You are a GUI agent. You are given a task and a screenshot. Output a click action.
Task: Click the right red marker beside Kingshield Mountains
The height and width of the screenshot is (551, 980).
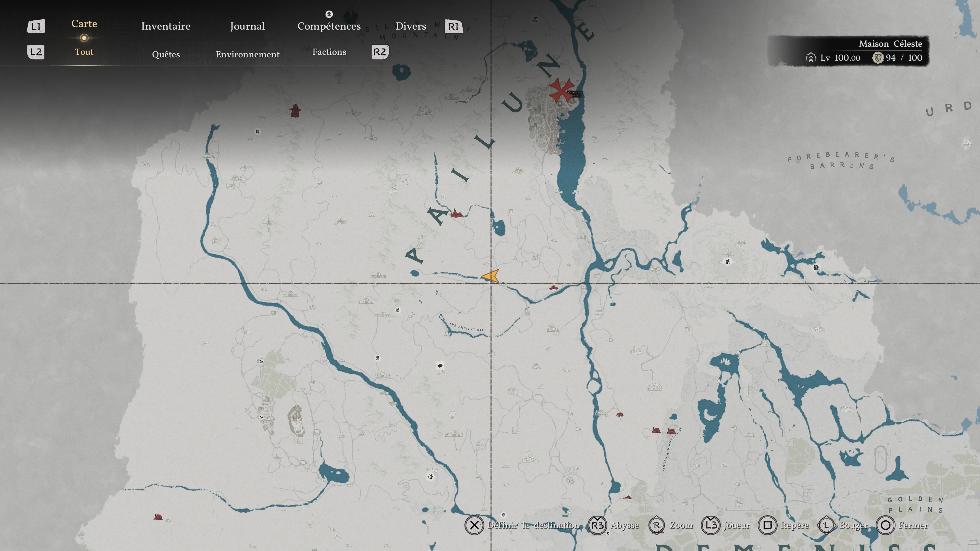pos(671,431)
